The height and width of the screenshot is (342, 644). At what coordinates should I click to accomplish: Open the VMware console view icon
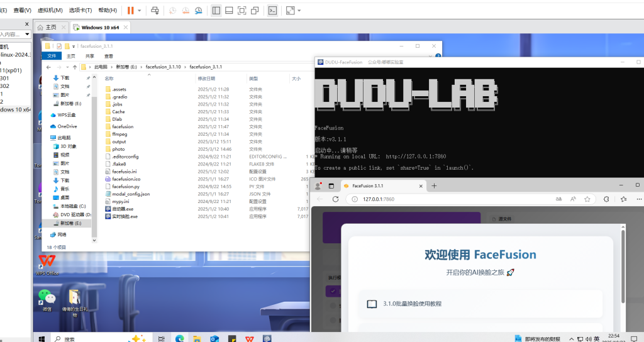(x=272, y=11)
